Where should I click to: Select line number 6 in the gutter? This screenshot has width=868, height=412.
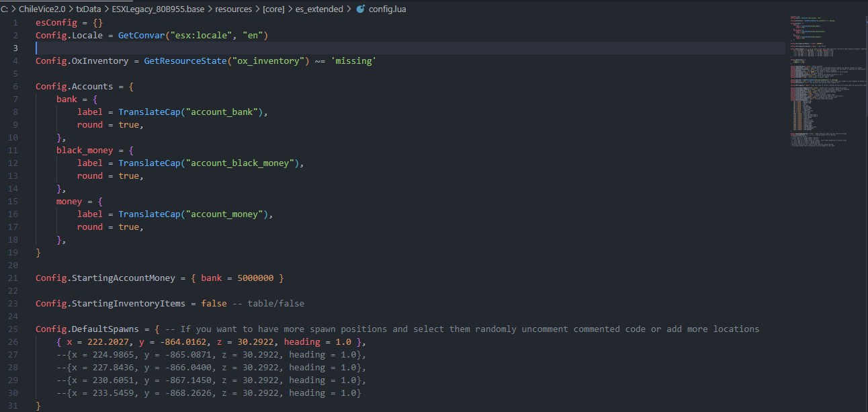point(15,87)
